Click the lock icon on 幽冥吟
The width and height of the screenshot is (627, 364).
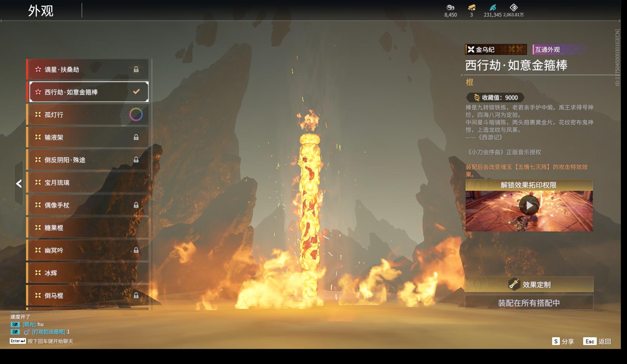(x=136, y=250)
